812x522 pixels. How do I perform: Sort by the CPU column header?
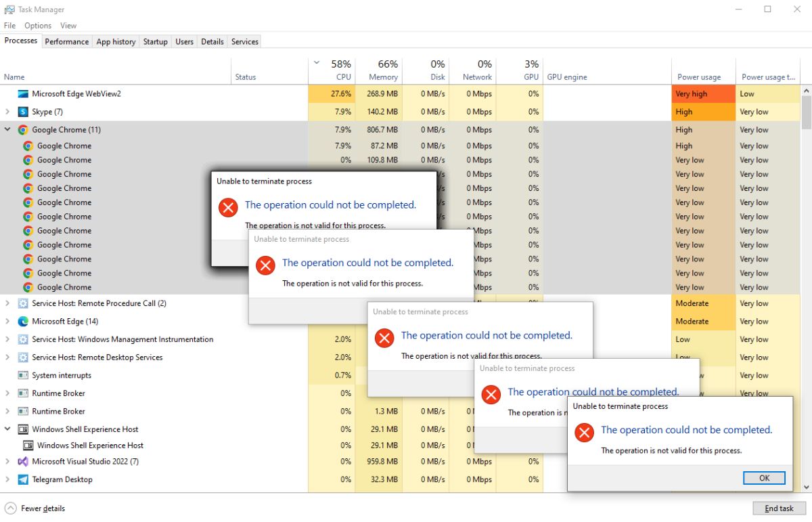[x=332, y=70]
